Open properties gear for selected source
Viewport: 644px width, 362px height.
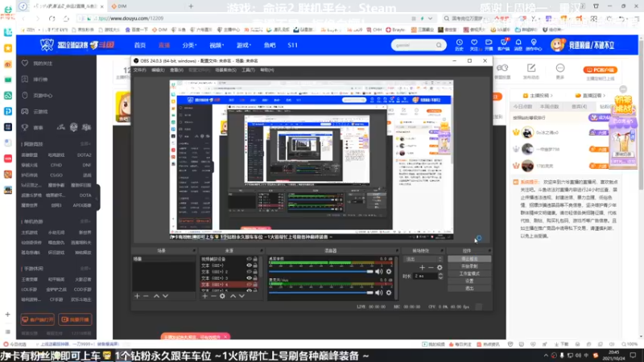(222, 296)
